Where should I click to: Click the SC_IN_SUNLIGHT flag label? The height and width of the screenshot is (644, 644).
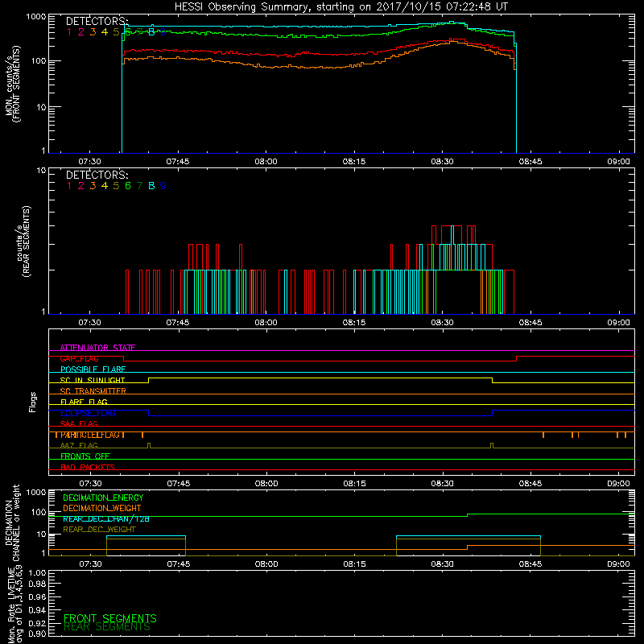pyautogui.click(x=93, y=380)
